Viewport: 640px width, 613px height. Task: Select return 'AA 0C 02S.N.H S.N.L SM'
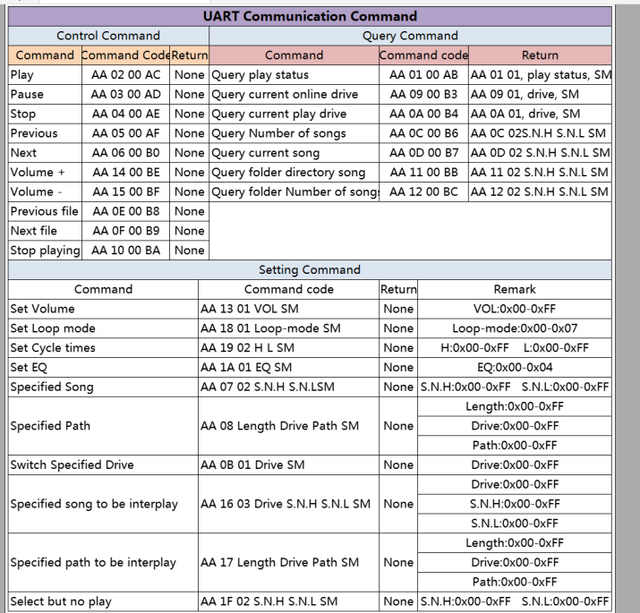click(540, 133)
